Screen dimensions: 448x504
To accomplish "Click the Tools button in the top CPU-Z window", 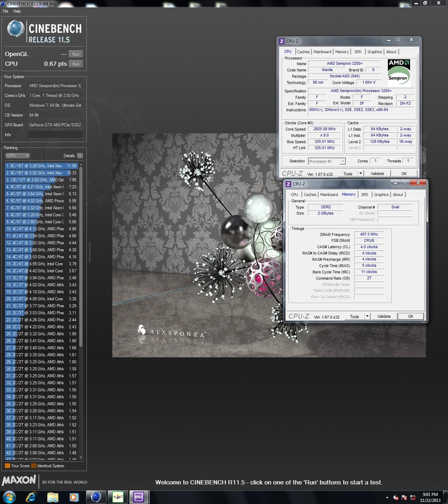I will point(348,174).
